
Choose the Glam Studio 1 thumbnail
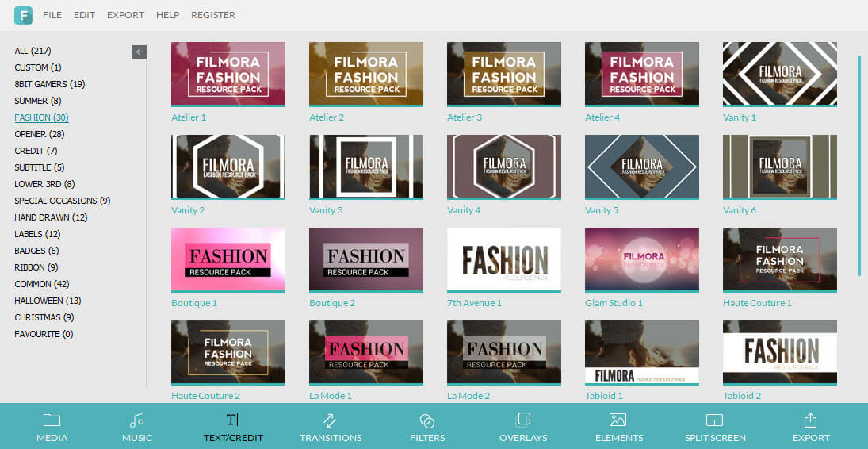(641, 260)
